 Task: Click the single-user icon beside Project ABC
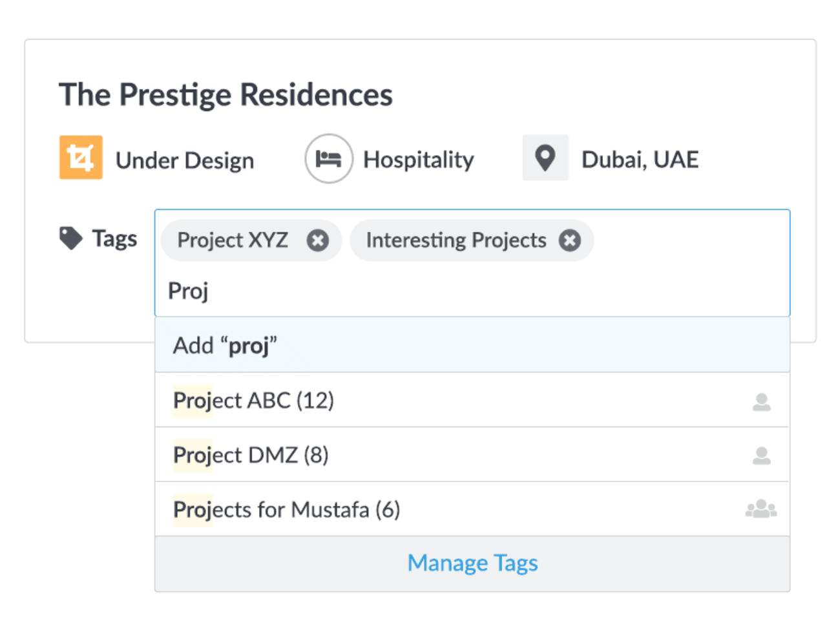[x=762, y=402]
